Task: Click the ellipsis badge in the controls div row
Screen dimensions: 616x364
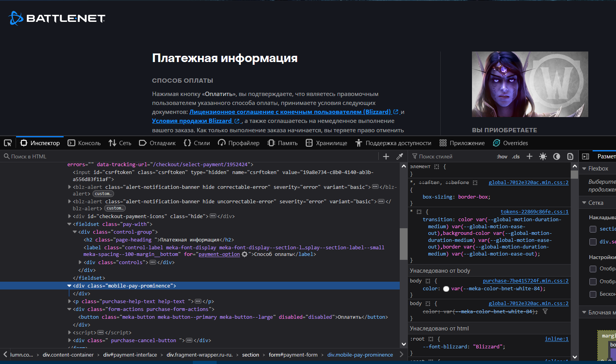Action: [x=153, y=262]
